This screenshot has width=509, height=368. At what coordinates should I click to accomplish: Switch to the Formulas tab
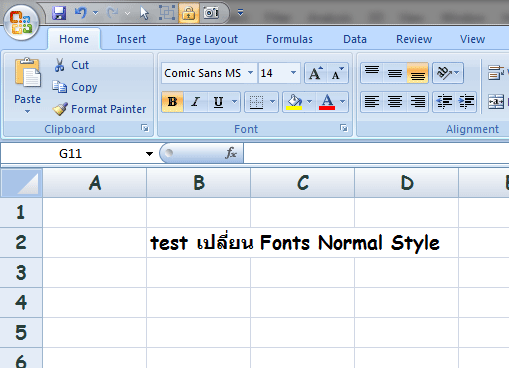click(289, 39)
